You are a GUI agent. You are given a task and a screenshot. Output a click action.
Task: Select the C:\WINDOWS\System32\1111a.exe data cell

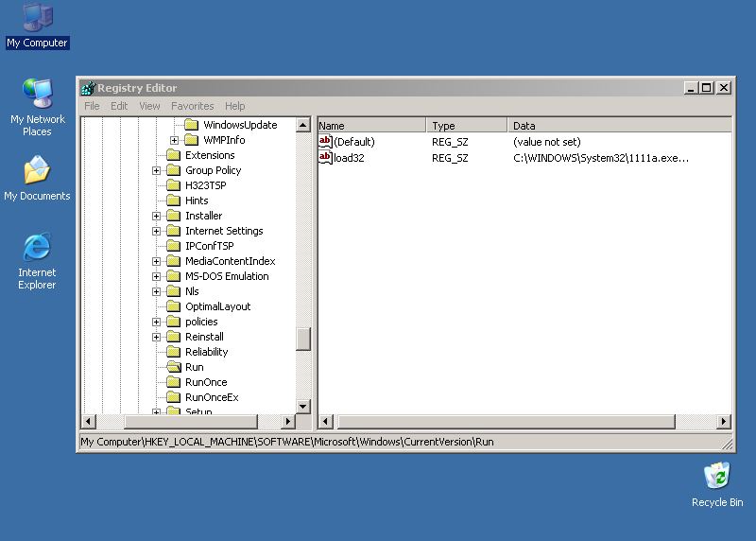(x=601, y=158)
